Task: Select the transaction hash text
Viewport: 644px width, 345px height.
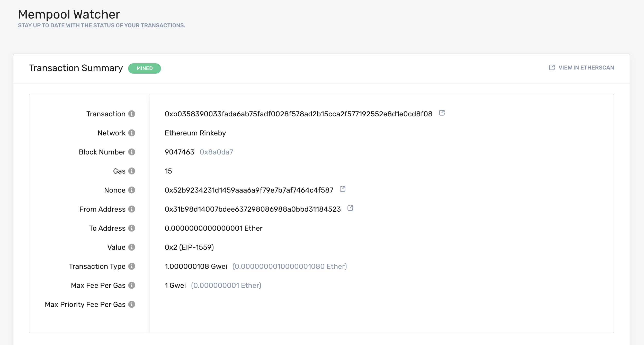Action: coord(298,114)
